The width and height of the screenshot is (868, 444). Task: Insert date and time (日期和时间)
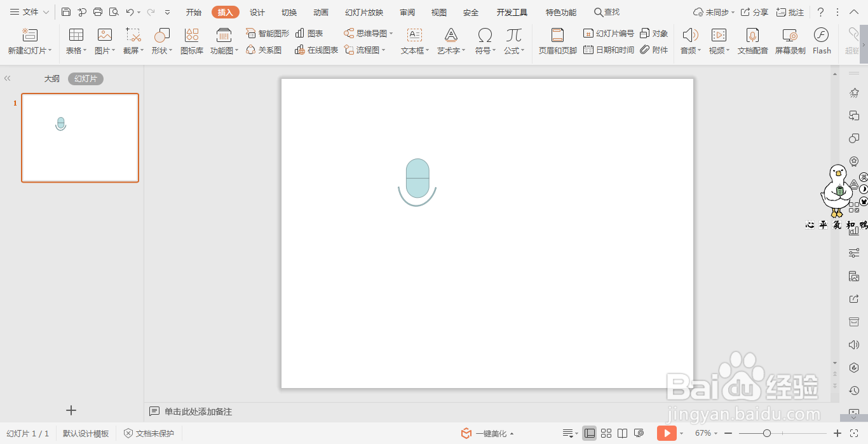click(609, 50)
